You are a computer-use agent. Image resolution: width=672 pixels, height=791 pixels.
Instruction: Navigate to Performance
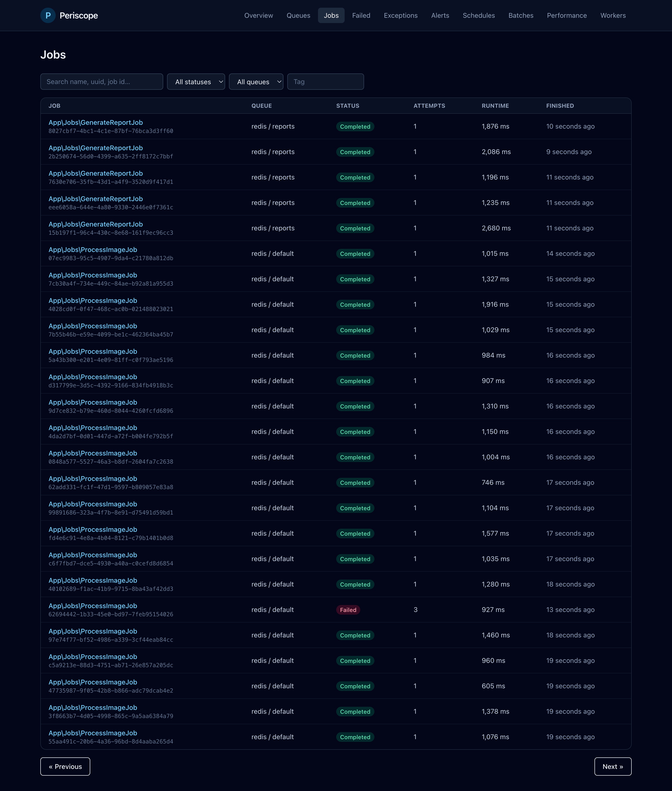click(566, 15)
